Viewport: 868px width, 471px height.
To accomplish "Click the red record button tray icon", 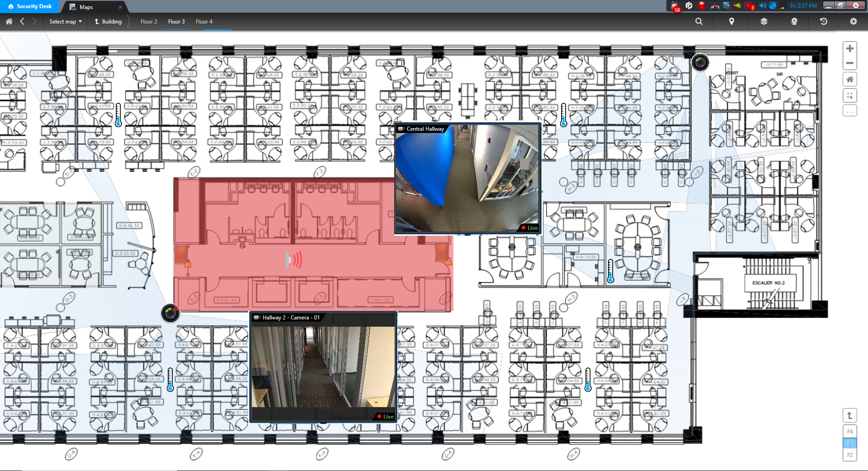I will point(702,6).
